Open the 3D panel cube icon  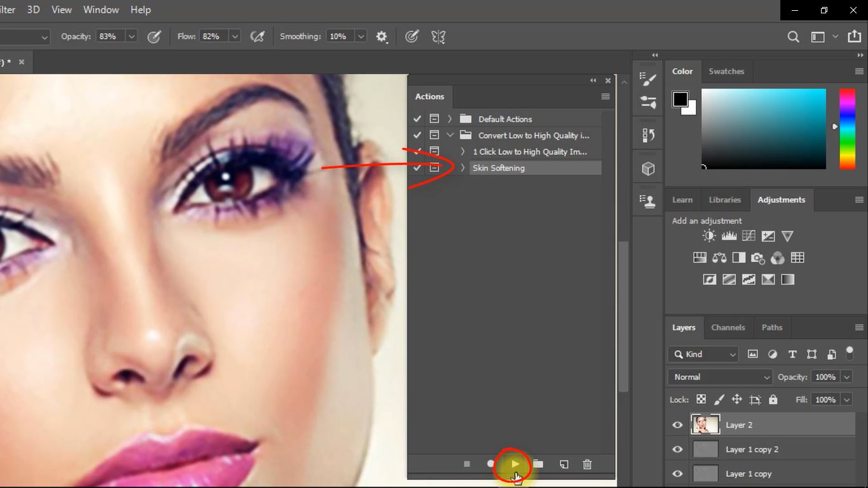[x=648, y=168]
